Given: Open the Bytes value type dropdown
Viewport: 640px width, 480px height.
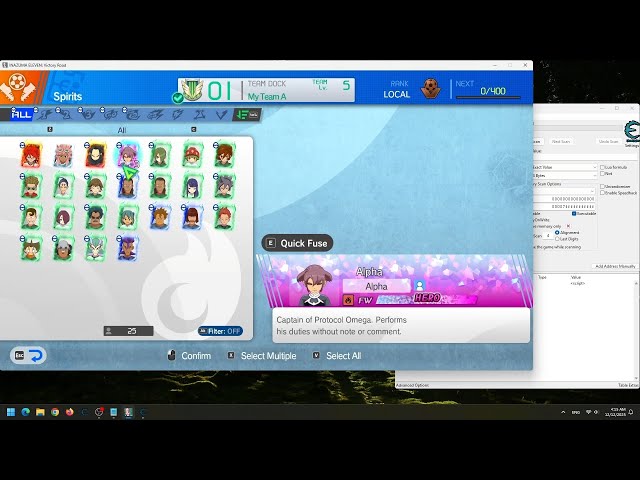Looking at the screenshot, I should tap(566, 176).
